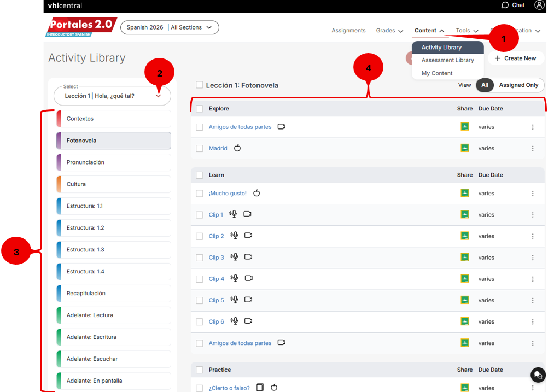Screen dimensions: 548x392
Task: Click the apple icon next to ¡Mucho gusto!
Action: [256, 193]
